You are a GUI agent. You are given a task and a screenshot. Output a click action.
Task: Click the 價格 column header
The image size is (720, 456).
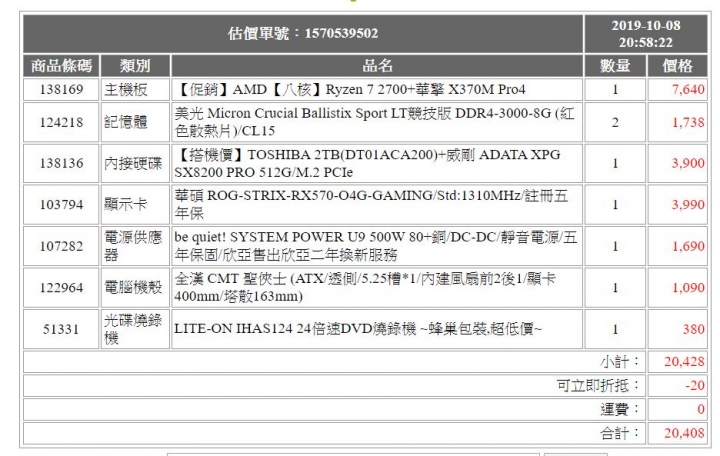677,66
